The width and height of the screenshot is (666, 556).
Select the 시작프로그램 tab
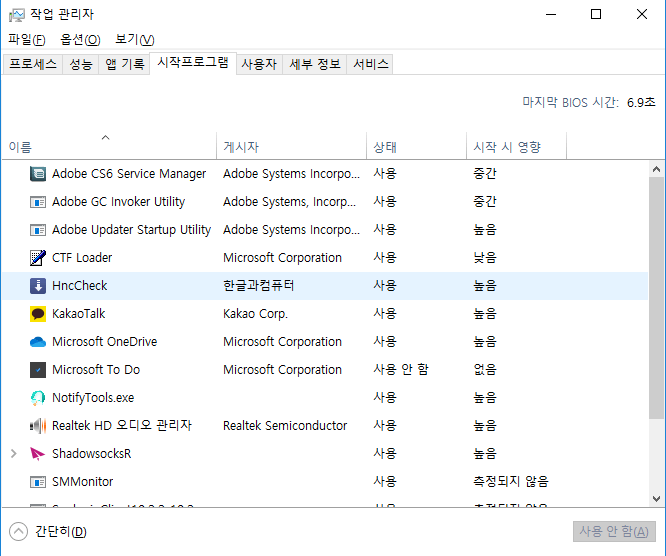[x=193, y=63]
